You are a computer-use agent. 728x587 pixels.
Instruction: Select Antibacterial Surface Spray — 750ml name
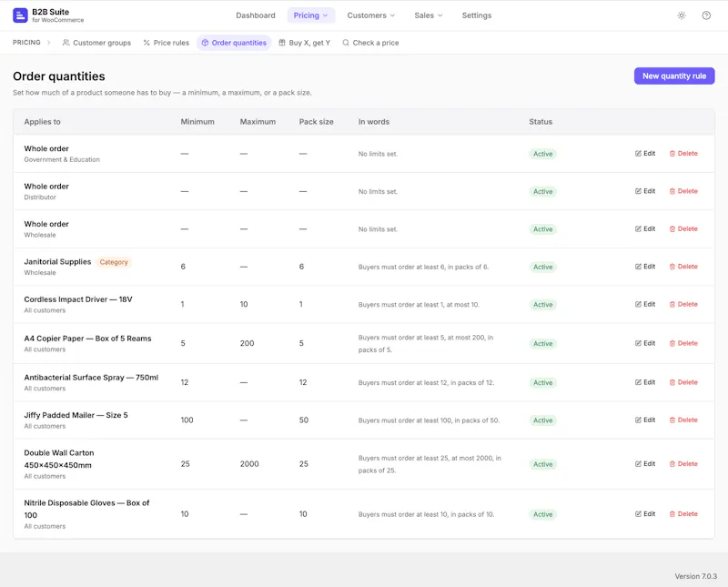[91, 378]
